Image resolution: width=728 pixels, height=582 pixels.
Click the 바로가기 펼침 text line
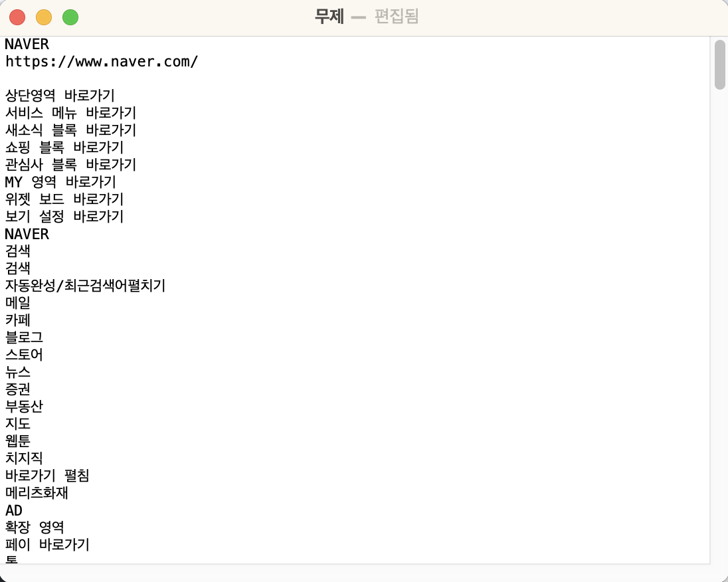pos(47,476)
